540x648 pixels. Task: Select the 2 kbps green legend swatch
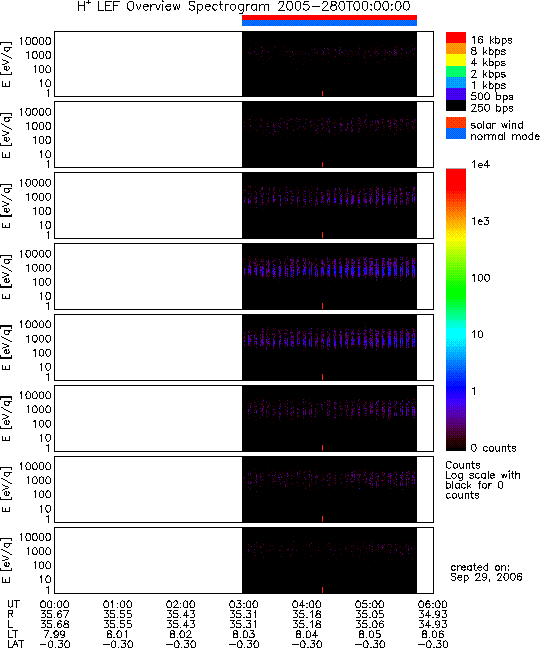[456, 71]
